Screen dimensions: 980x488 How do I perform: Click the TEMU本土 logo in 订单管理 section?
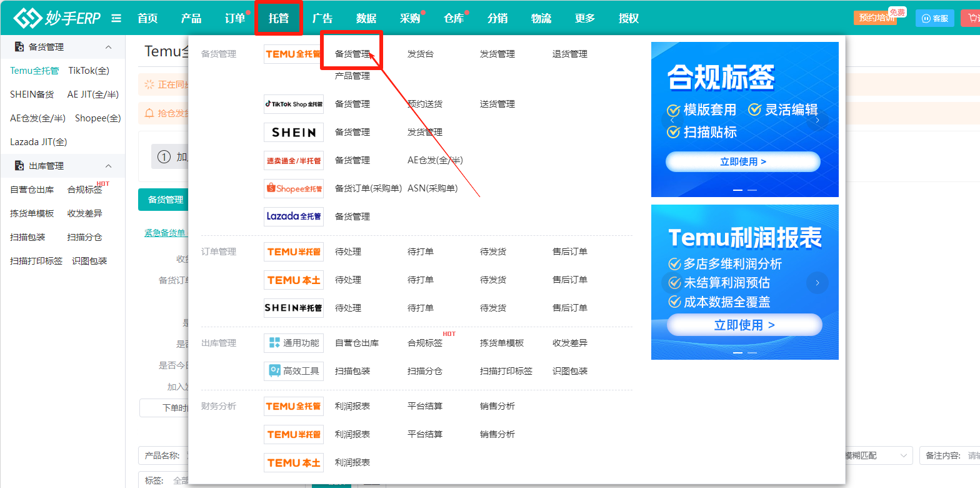pyautogui.click(x=294, y=280)
